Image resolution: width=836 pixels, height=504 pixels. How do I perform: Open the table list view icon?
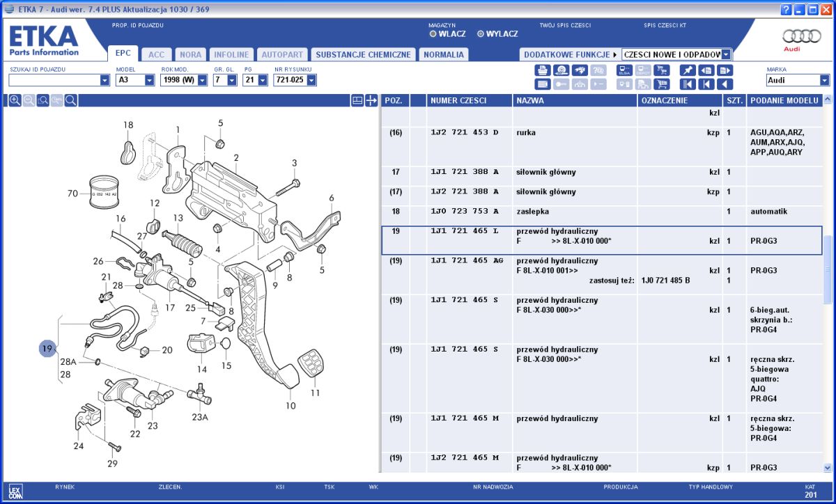click(542, 84)
